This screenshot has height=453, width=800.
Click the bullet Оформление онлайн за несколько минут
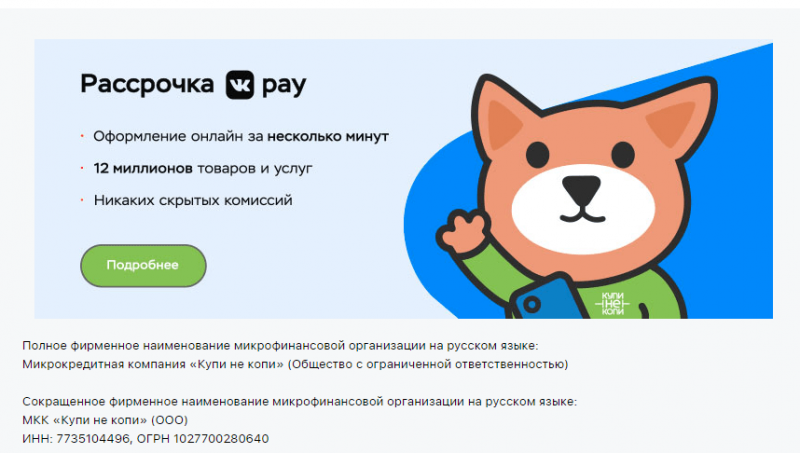pos(241,136)
